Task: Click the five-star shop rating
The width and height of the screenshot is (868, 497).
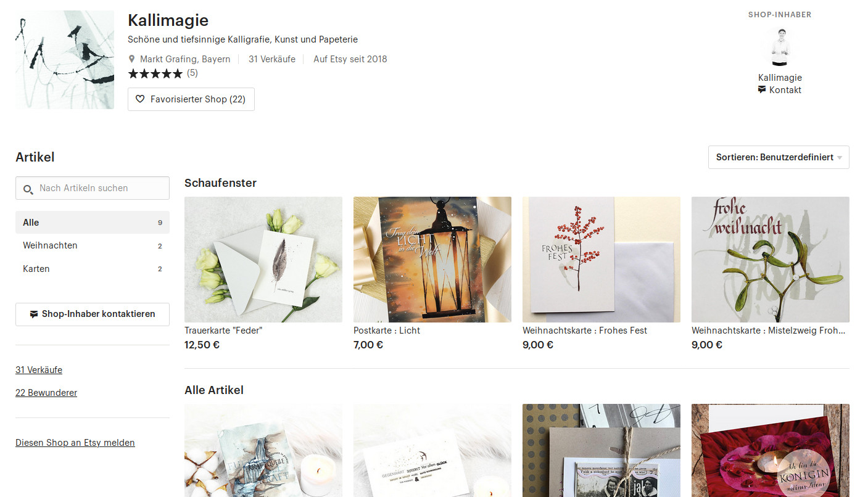Action: click(x=155, y=73)
